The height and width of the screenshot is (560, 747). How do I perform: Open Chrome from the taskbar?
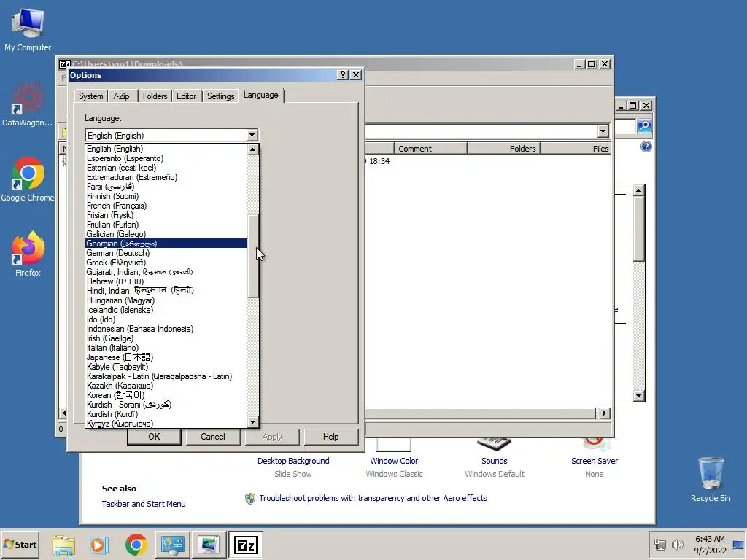coord(136,545)
